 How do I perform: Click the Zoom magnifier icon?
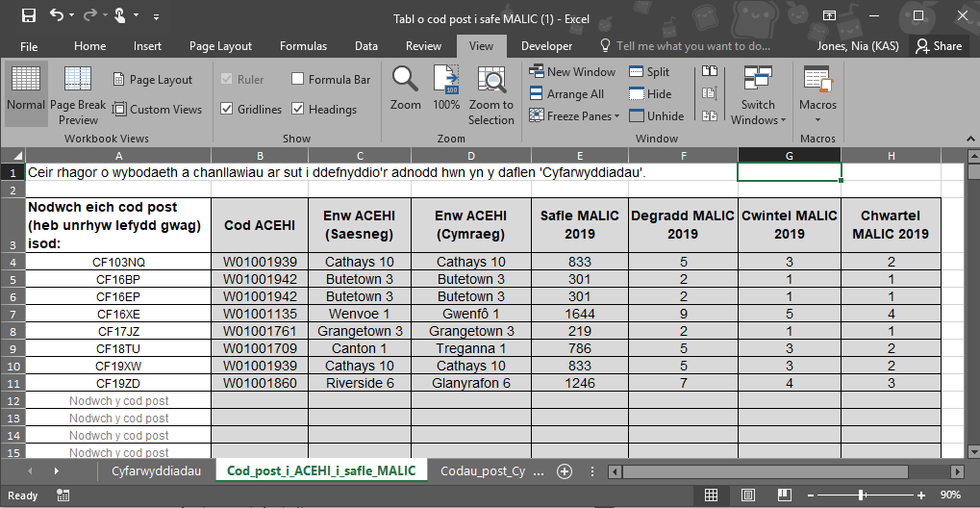(x=405, y=89)
